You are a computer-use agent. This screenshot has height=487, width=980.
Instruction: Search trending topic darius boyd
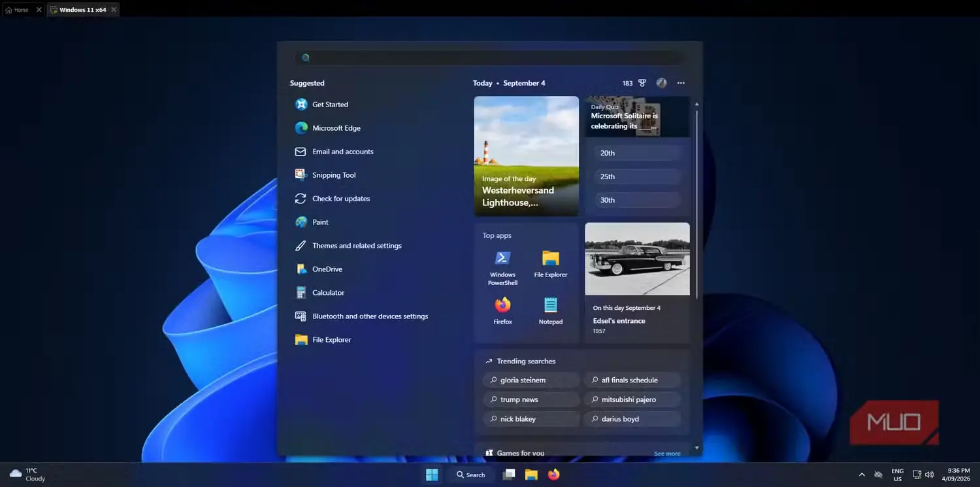pos(632,419)
